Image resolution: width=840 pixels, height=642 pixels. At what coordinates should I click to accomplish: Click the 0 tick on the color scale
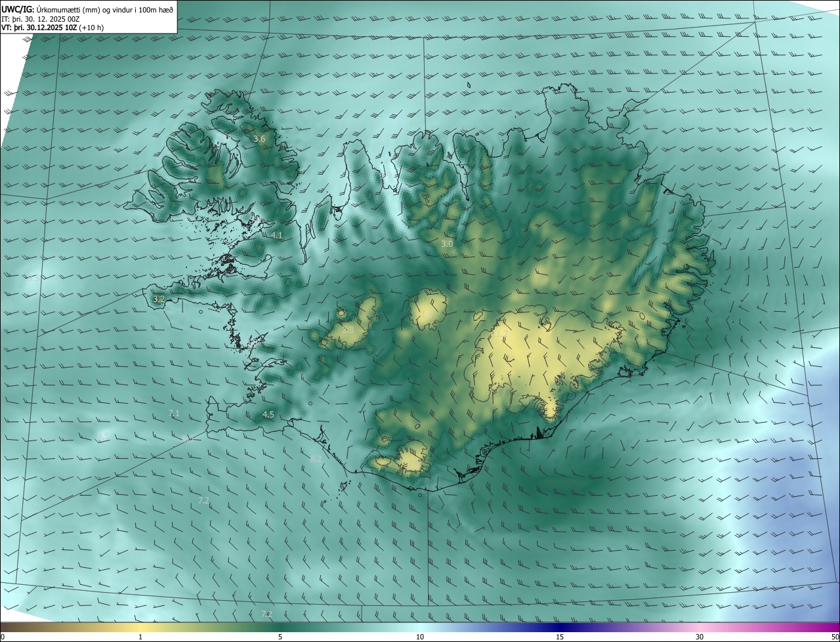(3, 637)
